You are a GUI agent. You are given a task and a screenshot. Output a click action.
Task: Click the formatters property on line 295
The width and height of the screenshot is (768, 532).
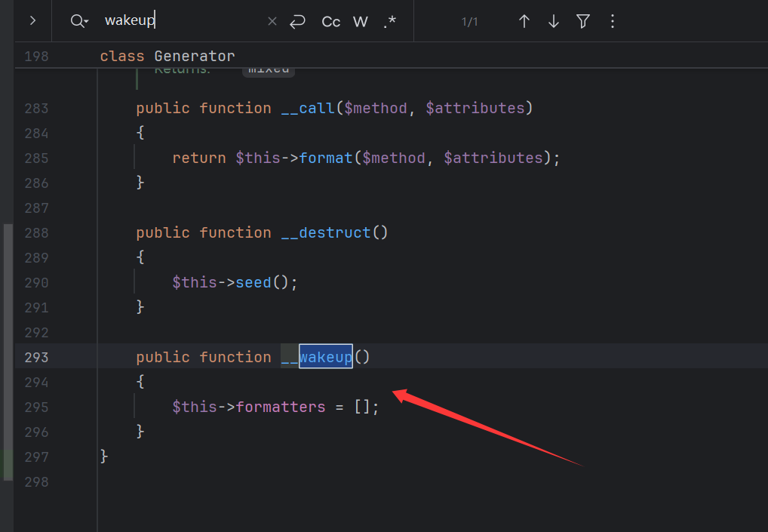coord(281,407)
